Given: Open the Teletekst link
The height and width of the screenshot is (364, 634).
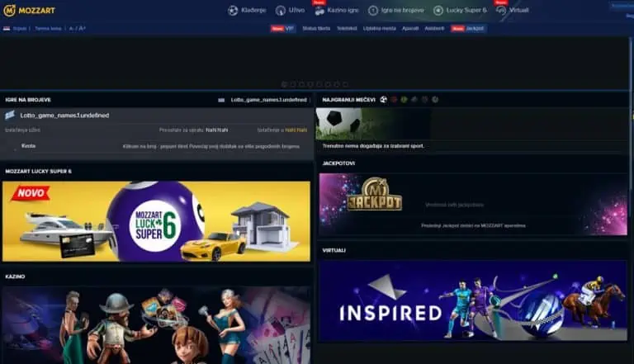Looking at the screenshot, I should pos(347,28).
